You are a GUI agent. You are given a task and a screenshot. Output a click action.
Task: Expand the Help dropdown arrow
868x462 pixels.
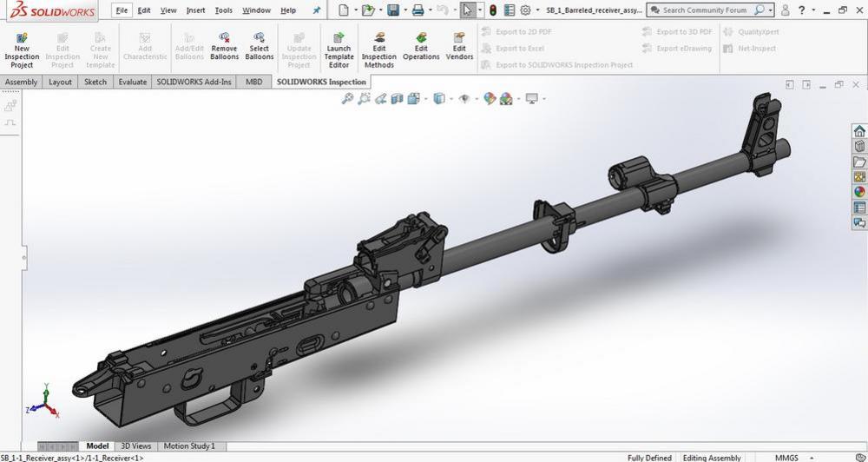[813, 10]
